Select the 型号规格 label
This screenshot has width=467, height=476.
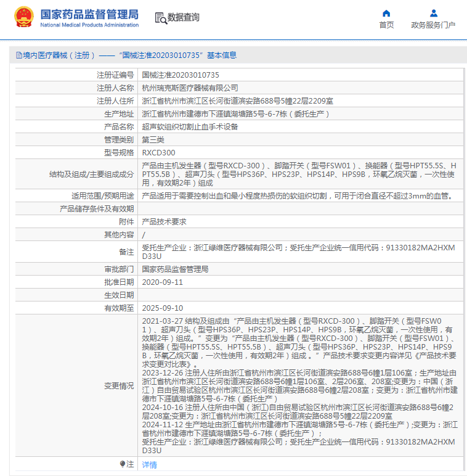click(119, 152)
